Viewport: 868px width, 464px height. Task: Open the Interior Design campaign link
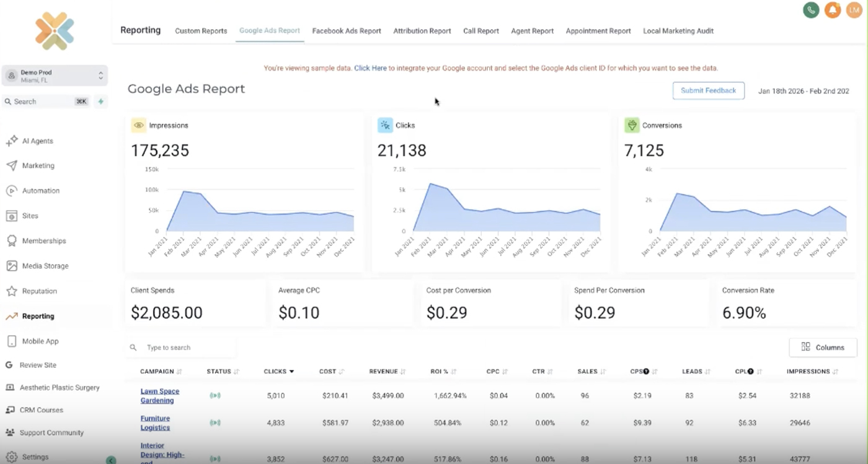[162, 452]
